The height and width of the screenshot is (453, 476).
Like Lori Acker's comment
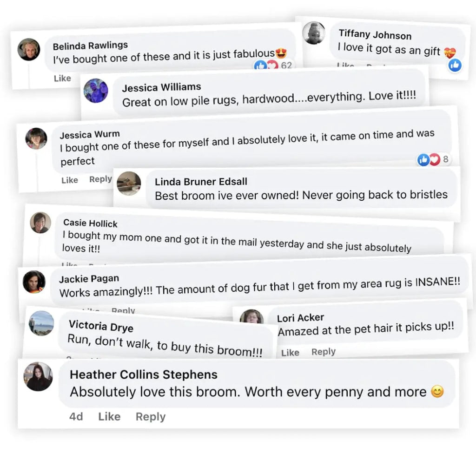click(x=290, y=353)
